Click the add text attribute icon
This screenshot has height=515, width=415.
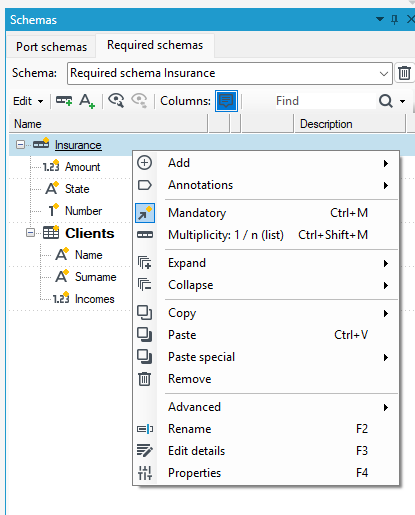(x=87, y=101)
